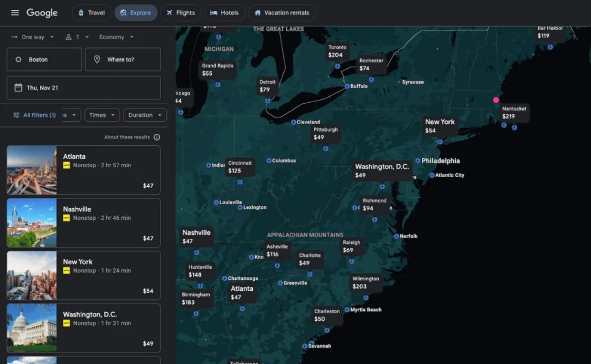Viewport: 591px width, 364px height.
Task: Select Cincinnati $125 on the map
Action: click(x=240, y=167)
